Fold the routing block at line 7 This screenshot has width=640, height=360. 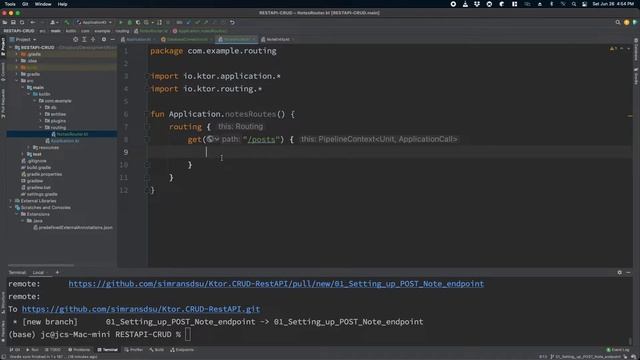pos(147,127)
